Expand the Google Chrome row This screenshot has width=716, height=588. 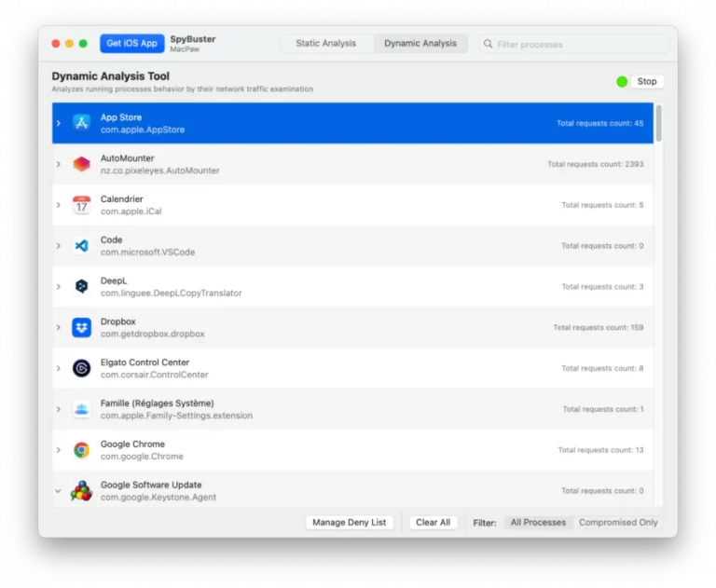[x=59, y=450]
